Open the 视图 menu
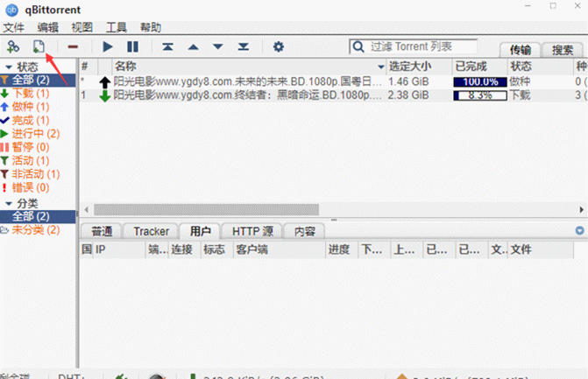 (83, 27)
